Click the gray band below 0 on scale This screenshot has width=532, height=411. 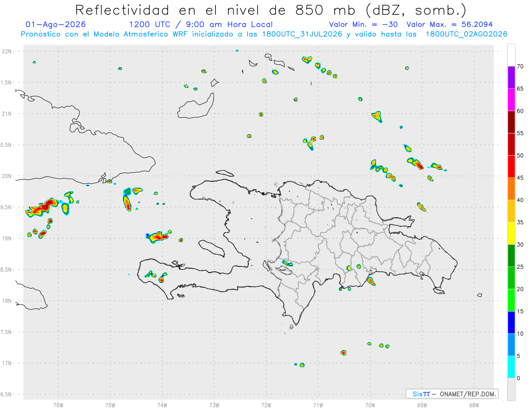pos(511,389)
